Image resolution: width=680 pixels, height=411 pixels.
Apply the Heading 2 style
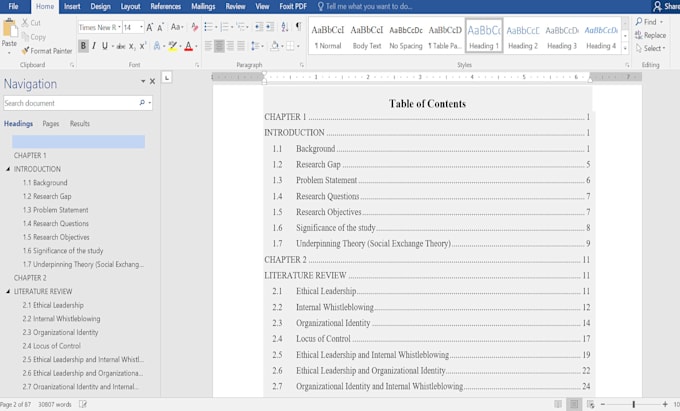[x=523, y=36]
